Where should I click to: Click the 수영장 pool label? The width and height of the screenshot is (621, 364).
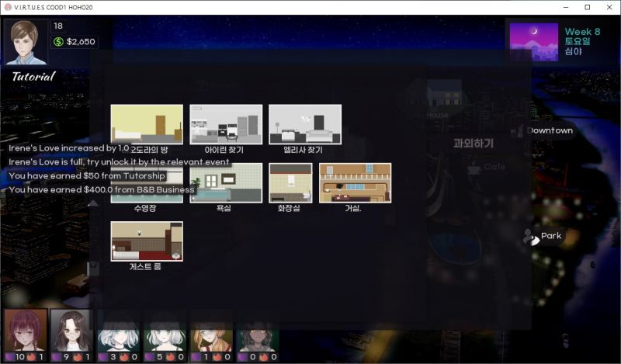pyautogui.click(x=145, y=208)
